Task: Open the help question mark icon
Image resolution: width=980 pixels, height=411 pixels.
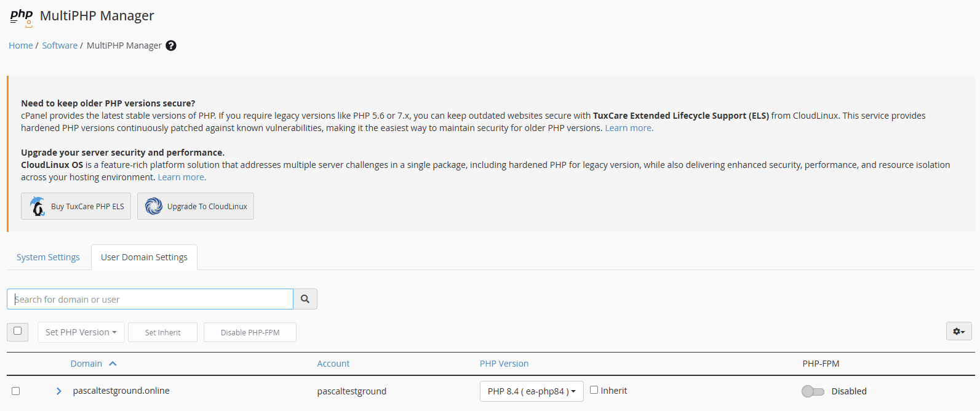Action: 171,46
